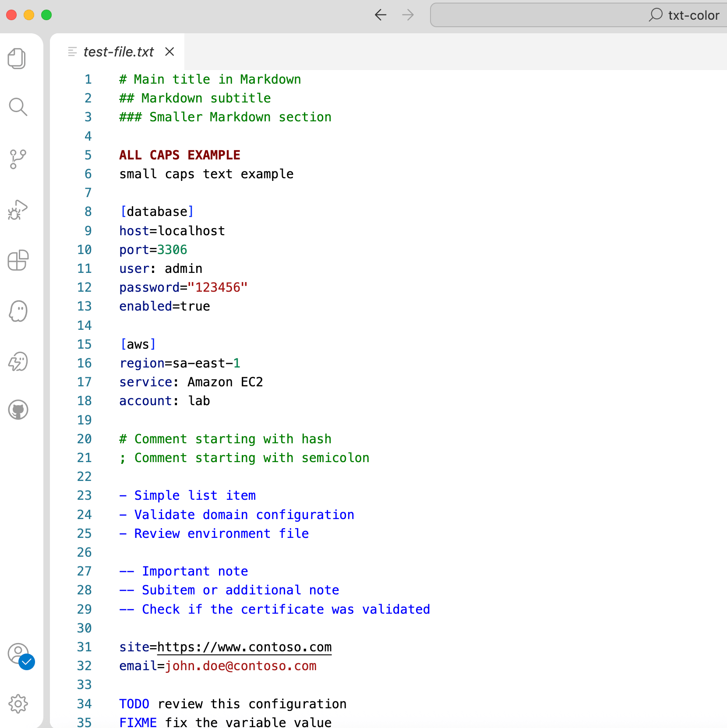727x728 pixels.
Task: Click on 'region=sa-east-1' line
Action: (x=180, y=363)
